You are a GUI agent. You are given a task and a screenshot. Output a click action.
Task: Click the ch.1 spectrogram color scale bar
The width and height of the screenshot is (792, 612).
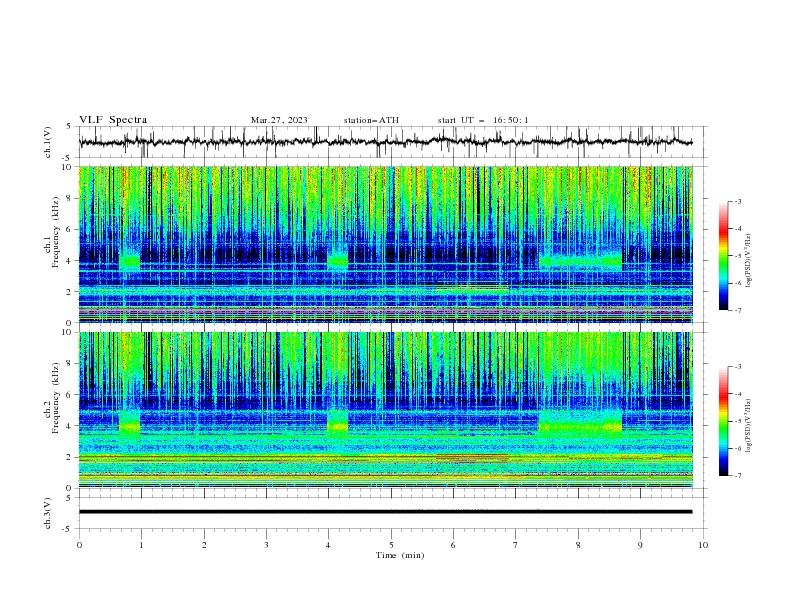pyautogui.click(x=724, y=256)
